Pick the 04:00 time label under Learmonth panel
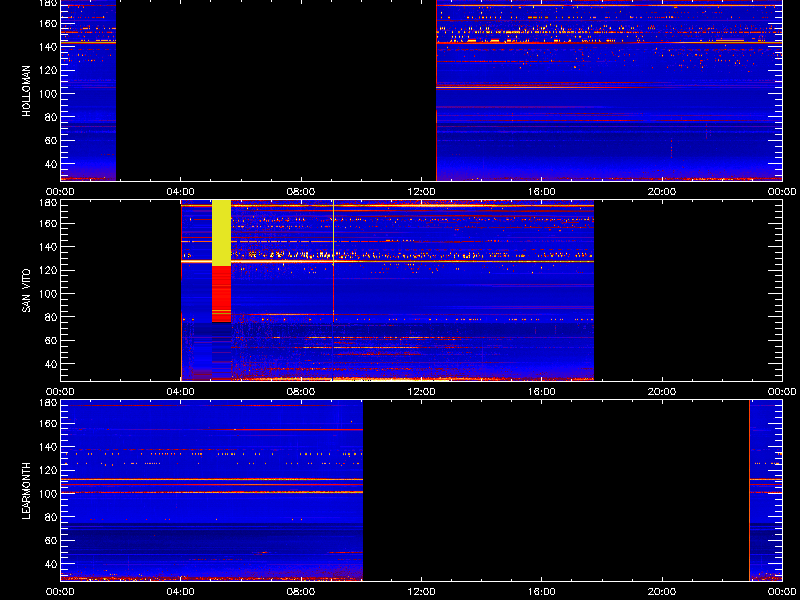The image size is (800, 600). tap(181, 592)
